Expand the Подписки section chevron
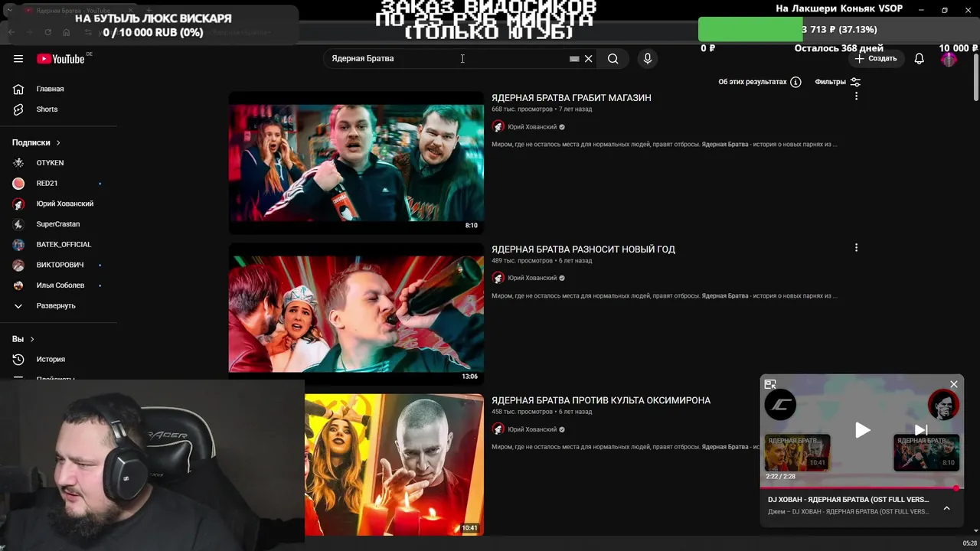Image resolution: width=980 pixels, height=551 pixels. (58, 143)
